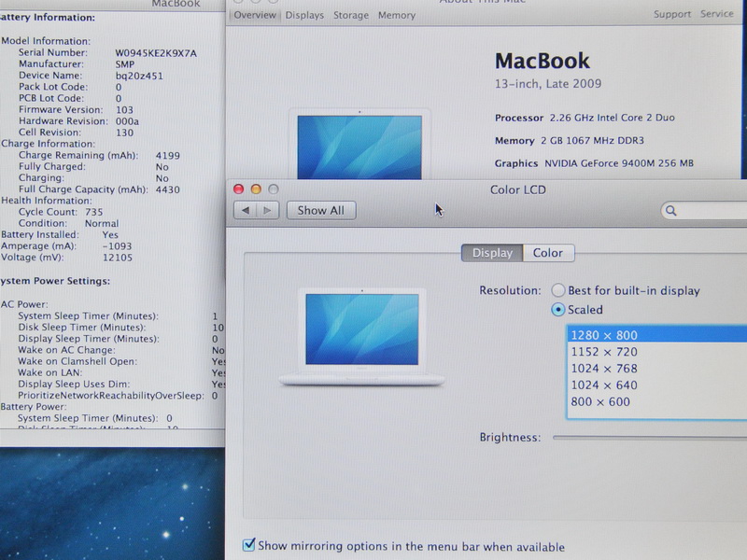Click serial number W0945KE2K9X7A
This screenshot has width=747, height=560.
(156, 53)
